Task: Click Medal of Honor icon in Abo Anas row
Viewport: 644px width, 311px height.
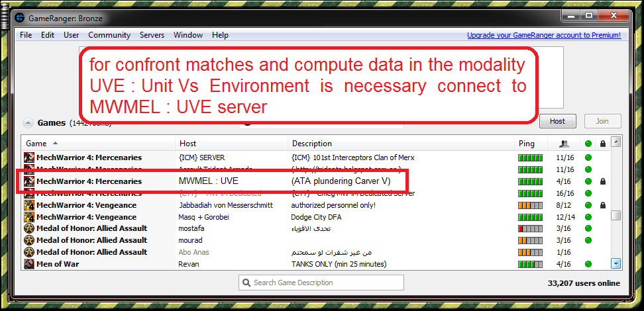Action: click(x=28, y=252)
